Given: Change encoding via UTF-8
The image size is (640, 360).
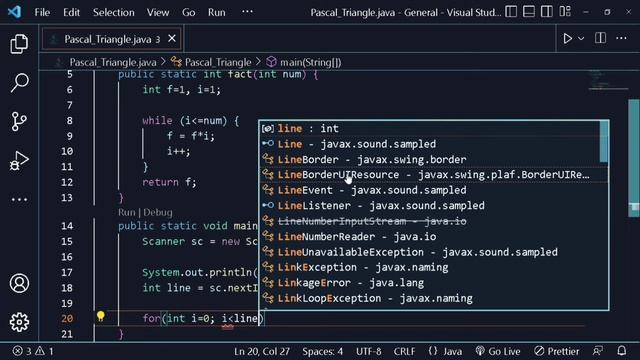Looking at the screenshot, I should point(369,351).
